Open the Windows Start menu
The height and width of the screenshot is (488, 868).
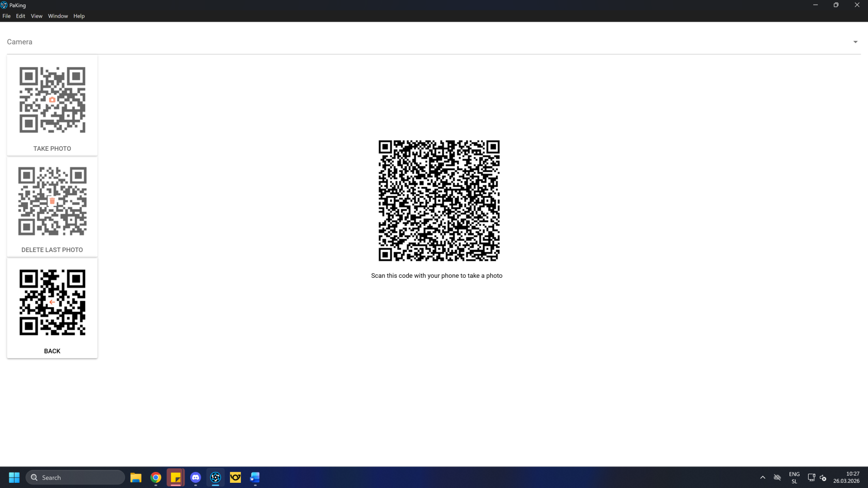click(x=14, y=478)
